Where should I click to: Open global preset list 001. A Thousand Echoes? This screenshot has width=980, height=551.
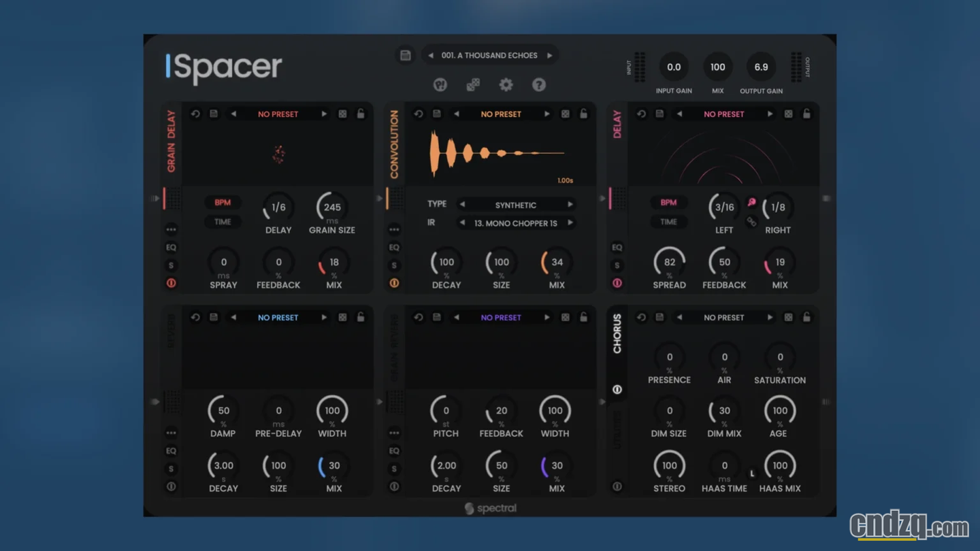489,55
